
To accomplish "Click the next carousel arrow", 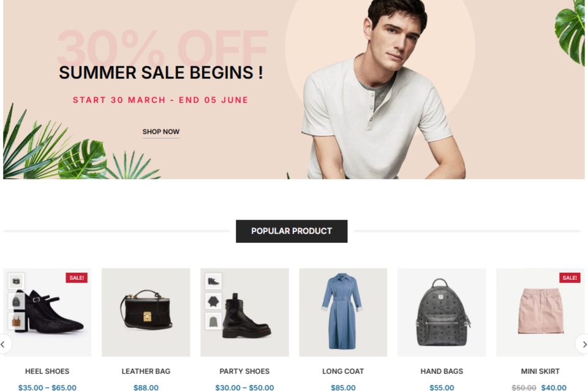I will click(x=582, y=344).
